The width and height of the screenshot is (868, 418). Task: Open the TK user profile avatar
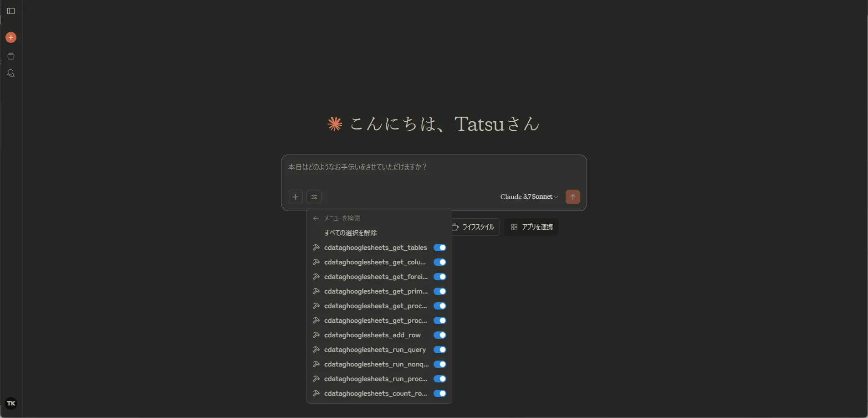(11, 403)
